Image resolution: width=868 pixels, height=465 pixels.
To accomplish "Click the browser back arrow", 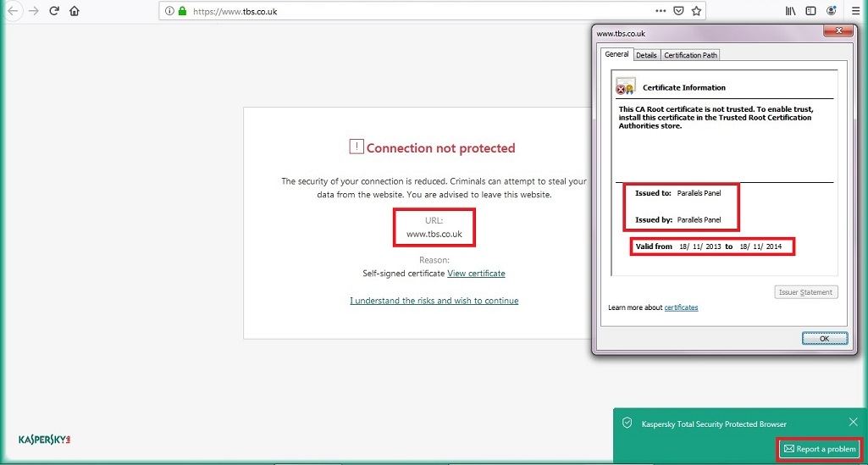I will pos(12,11).
